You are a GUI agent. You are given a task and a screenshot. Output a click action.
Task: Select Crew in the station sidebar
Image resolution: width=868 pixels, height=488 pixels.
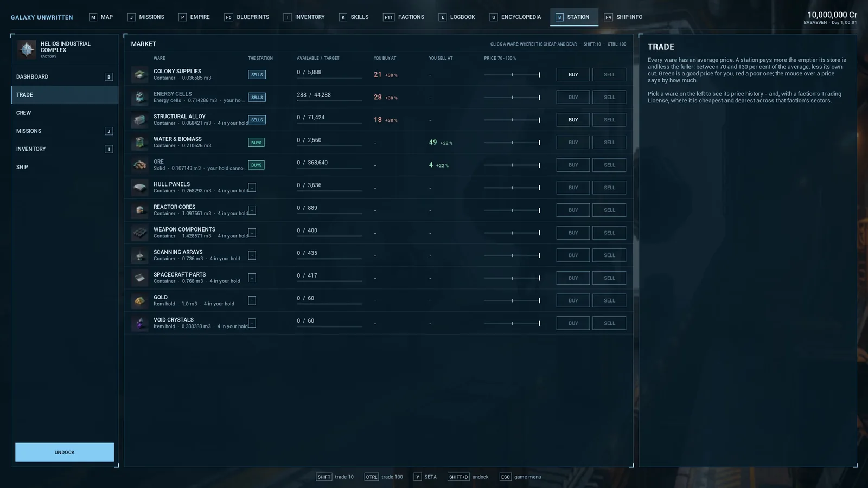pyautogui.click(x=65, y=113)
